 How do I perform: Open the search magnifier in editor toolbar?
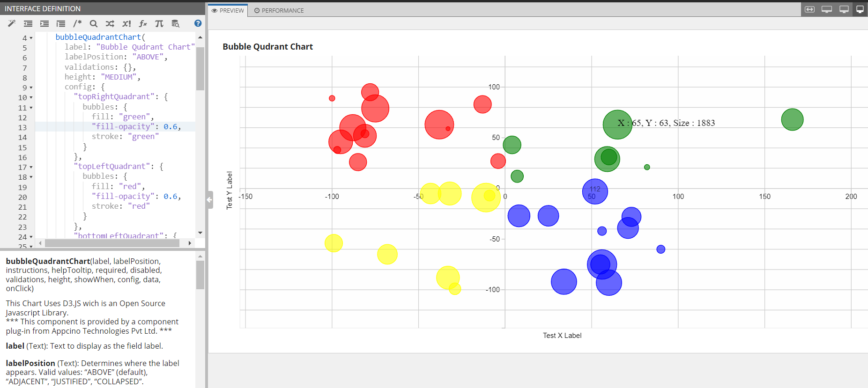[x=94, y=23]
